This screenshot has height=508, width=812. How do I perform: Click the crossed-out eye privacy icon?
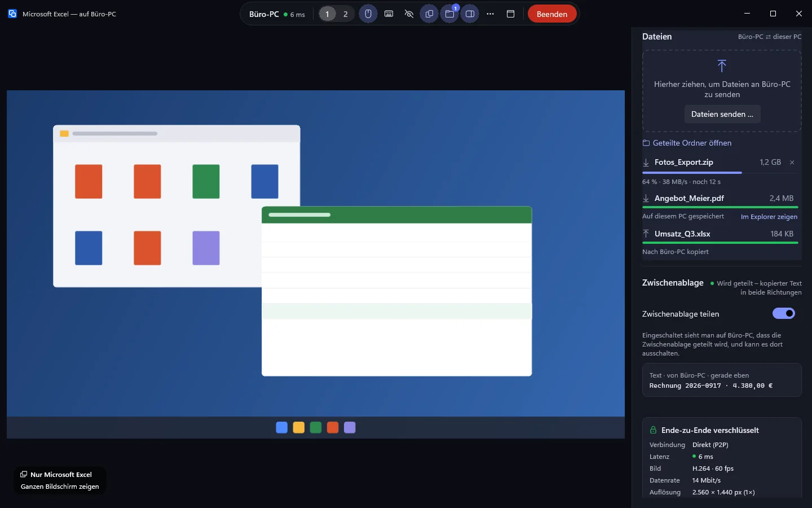click(x=409, y=14)
